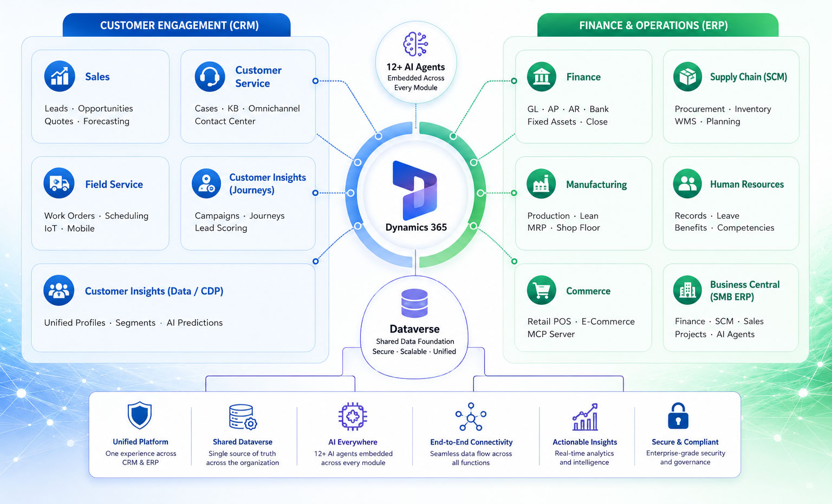832x504 pixels.
Task: Click 'Unified Profiles · Segments · AI Predictions' text
Action: pos(133,323)
